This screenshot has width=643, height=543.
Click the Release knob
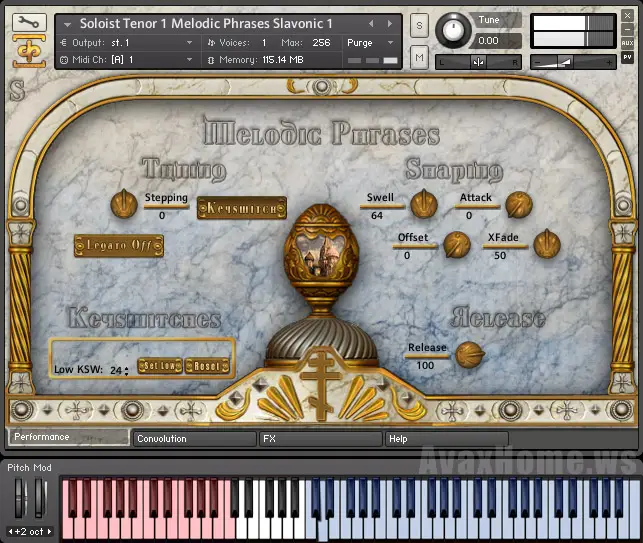(x=469, y=354)
